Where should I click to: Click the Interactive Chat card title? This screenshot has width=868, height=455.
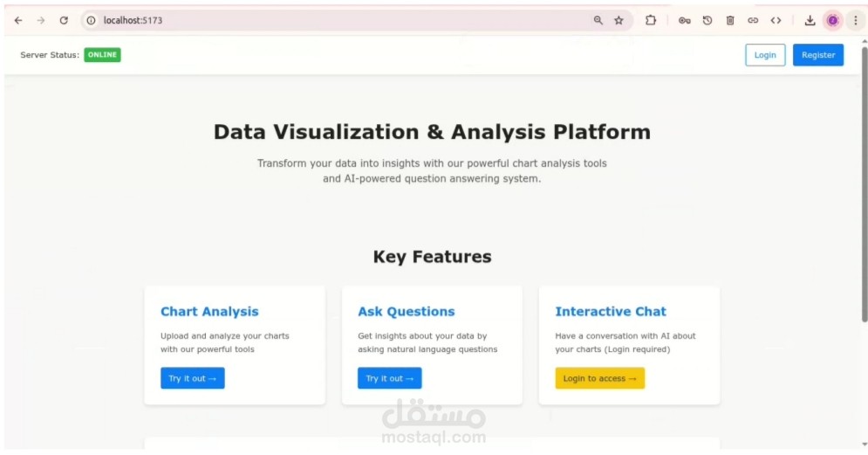[x=611, y=312]
